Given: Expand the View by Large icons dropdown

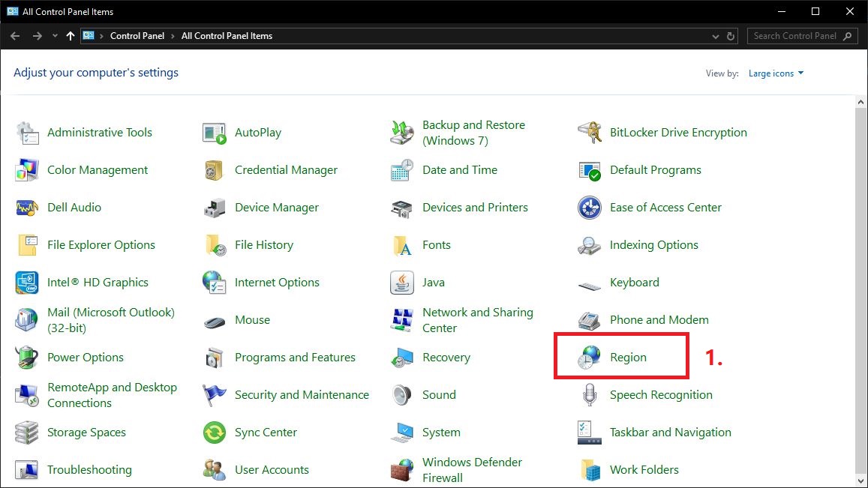Looking at the screenshot, I should pos(776,73).
